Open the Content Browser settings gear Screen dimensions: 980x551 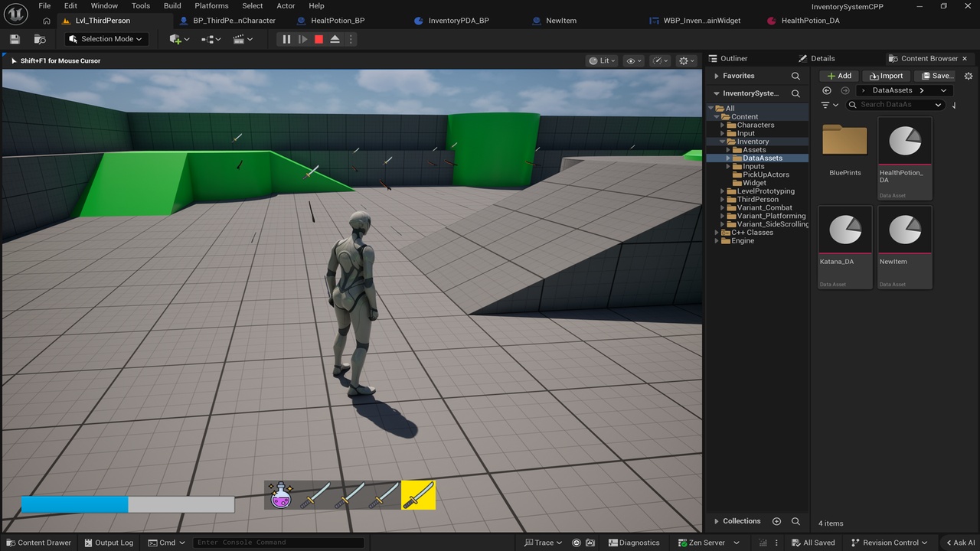point(969,76)
